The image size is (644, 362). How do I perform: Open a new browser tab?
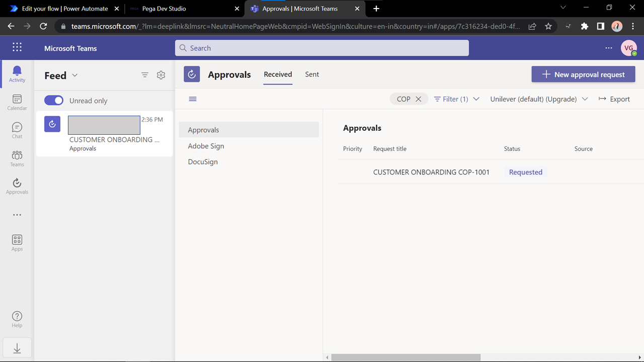click(376, 9)
